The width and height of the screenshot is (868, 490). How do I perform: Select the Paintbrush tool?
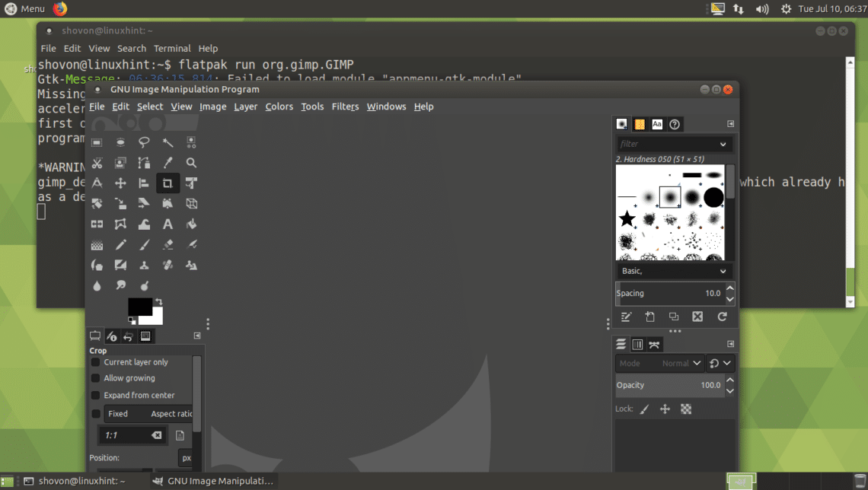(144, 244)
